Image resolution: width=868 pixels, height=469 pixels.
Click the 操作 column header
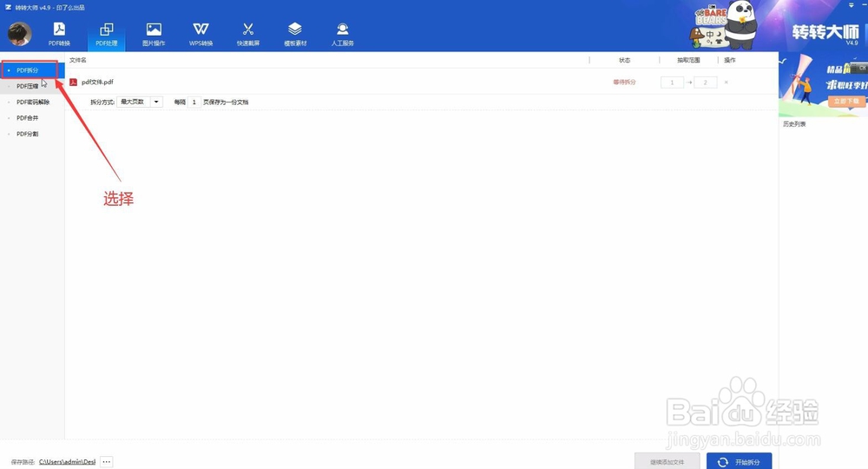pyautogui.click(x=730, y=60)
